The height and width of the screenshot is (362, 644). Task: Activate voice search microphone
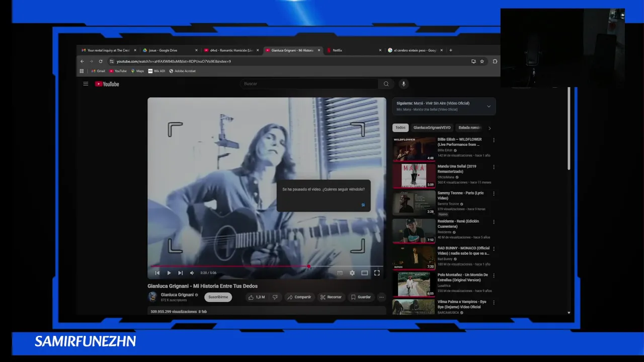coord(403,84)
